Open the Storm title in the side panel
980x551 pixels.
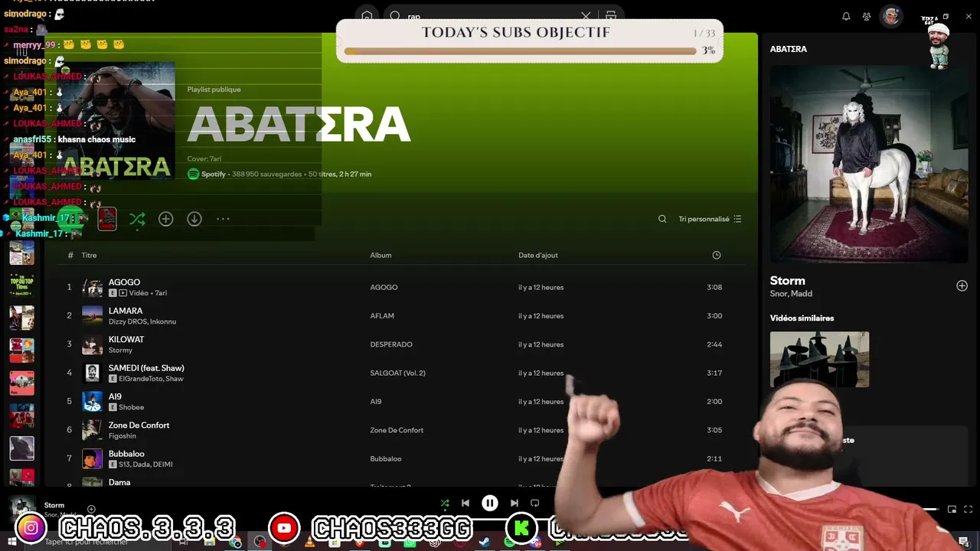(787, 281)
